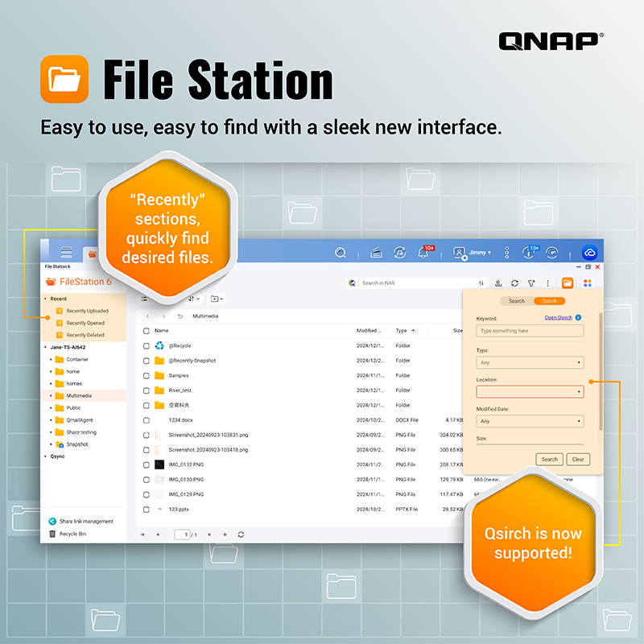Click the Keyword input field
This screenshot has width=644, height=644.
tap(530, 331)
